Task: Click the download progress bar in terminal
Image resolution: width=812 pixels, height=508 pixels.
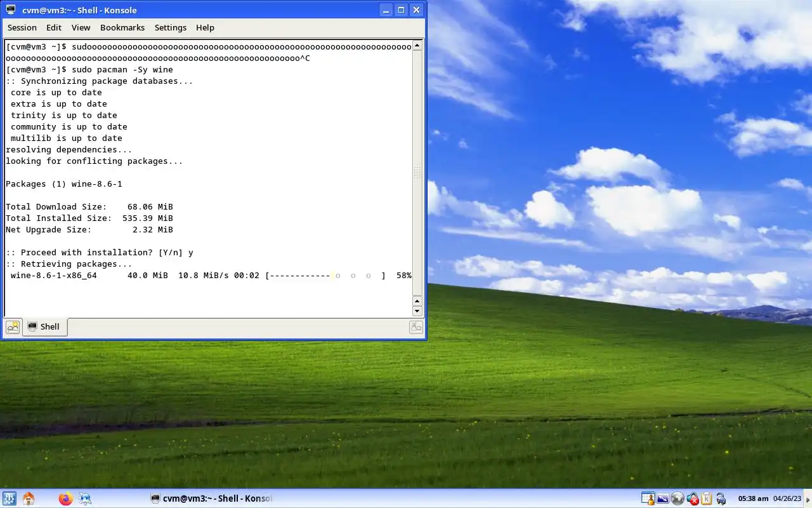Action: click(325, 276)
